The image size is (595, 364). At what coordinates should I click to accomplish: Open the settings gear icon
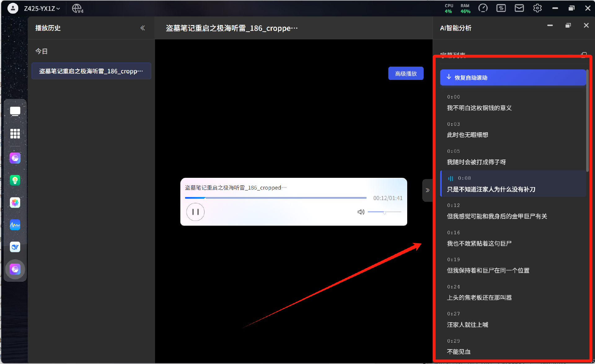[537, 8]
